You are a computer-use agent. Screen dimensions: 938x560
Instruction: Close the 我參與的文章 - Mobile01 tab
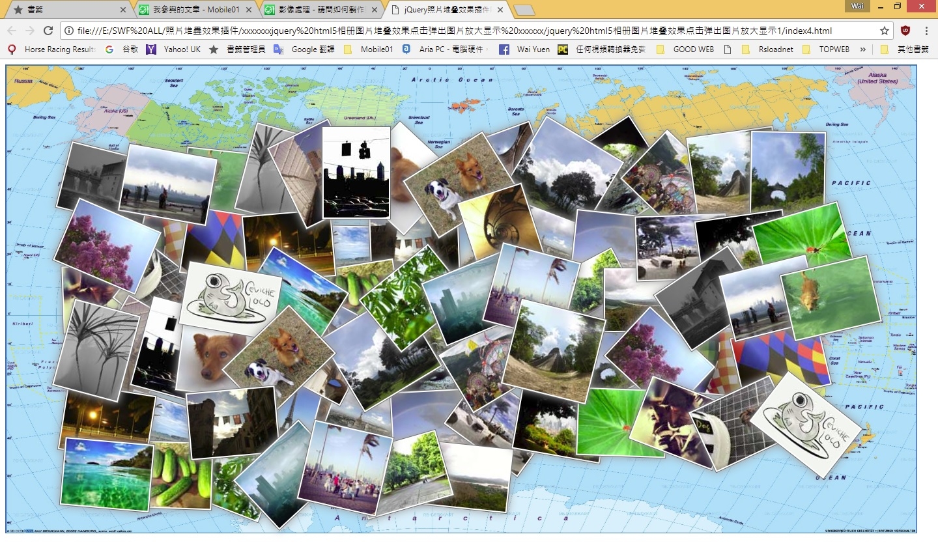tap(249, 10)
